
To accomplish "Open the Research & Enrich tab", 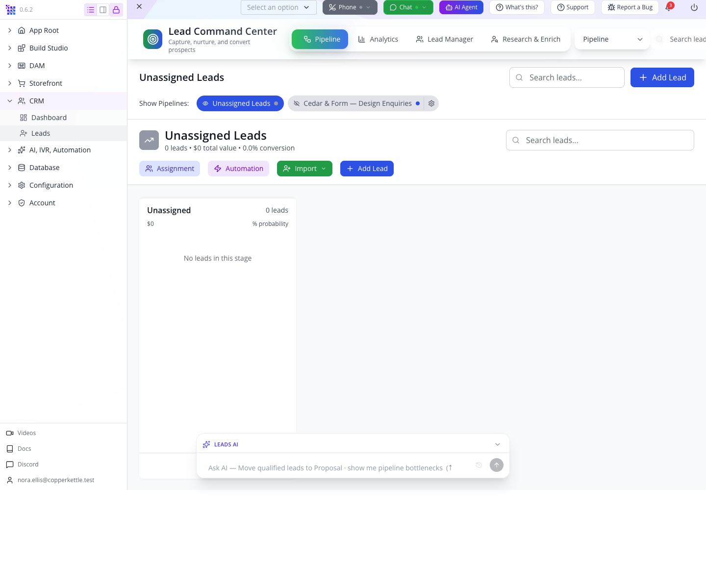I will pos(526,39).
